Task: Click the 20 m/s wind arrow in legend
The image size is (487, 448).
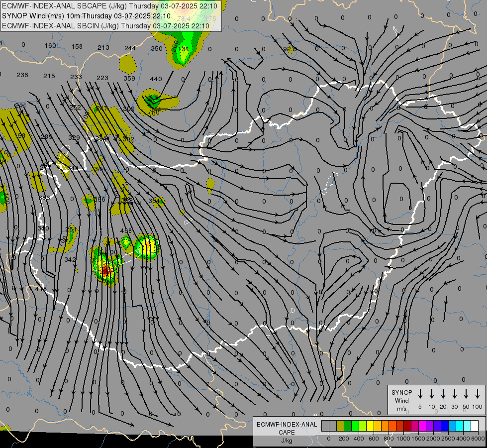Action: 443,393
